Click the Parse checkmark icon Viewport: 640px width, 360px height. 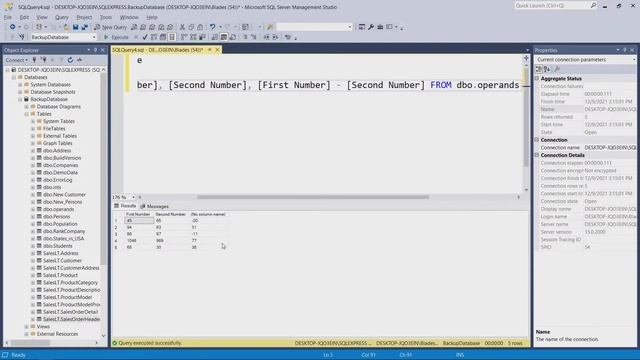(145, 37)
